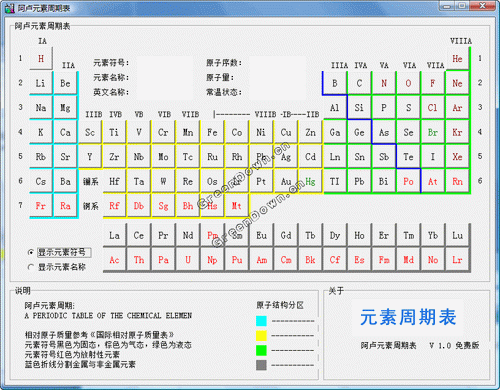Choose the plutonium Pu element
The image size is (500, 390).
point(237,260)
